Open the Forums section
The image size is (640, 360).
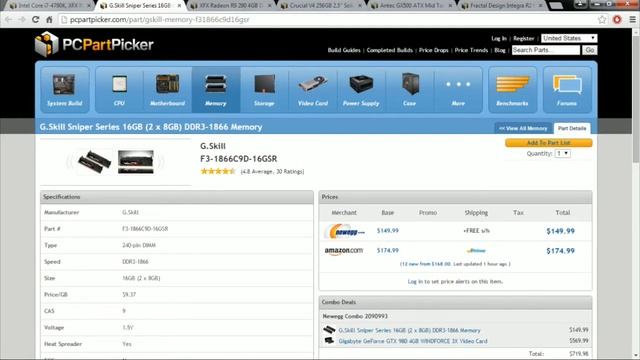(567, 90)
